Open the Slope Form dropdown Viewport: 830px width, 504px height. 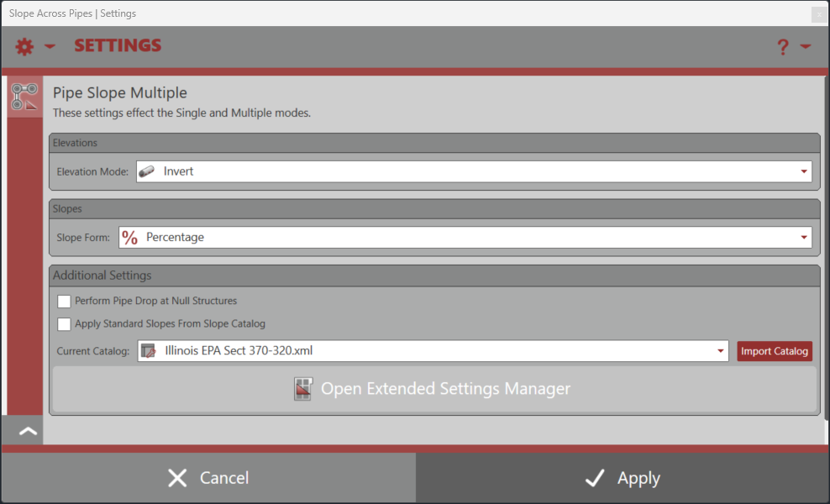(803, 238)
